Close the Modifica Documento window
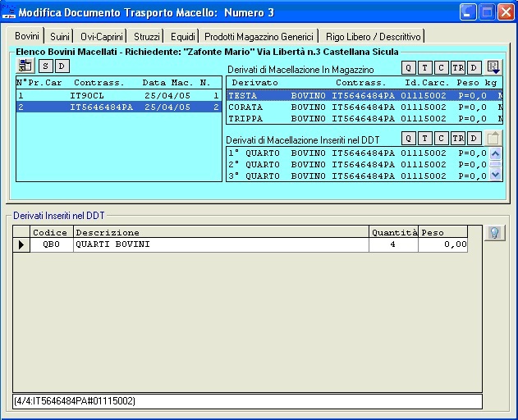518x420 pixels. pos(506,12)
